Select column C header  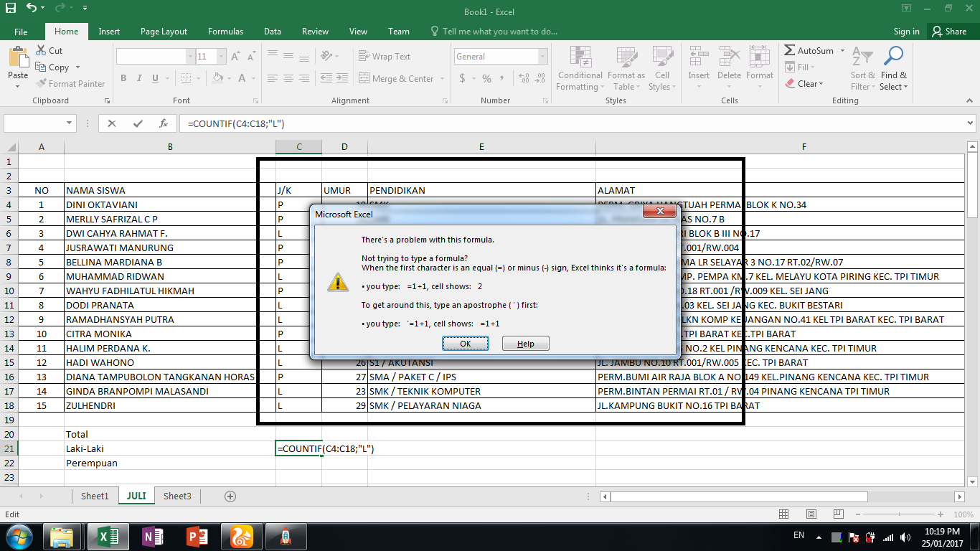pyautogui.click(x=298, y=147)
